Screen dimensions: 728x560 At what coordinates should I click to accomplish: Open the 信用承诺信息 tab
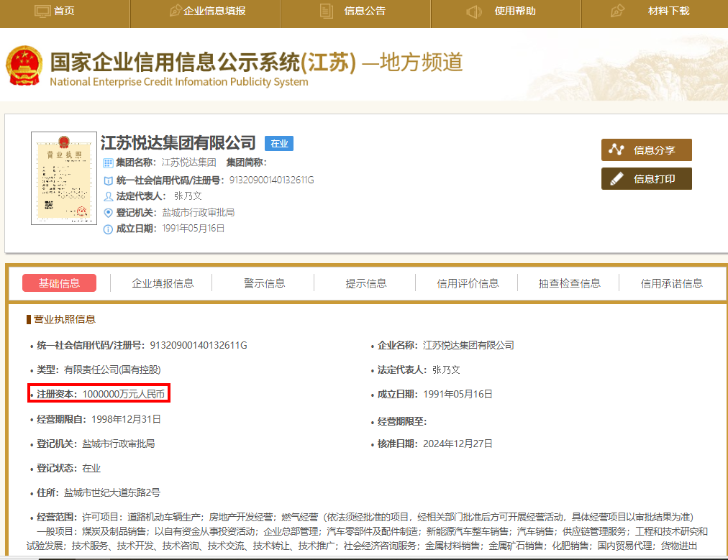click(x=671, y=283)
